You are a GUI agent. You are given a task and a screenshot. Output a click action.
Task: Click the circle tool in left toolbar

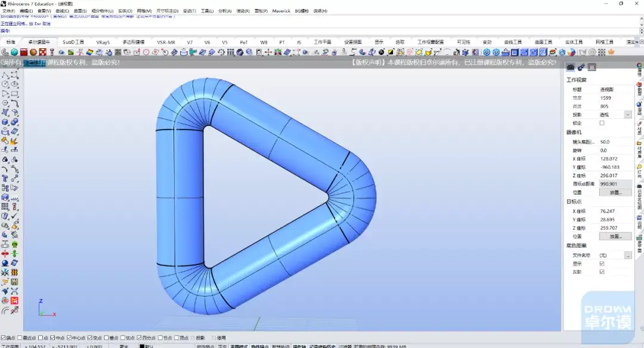click(5, 85)
